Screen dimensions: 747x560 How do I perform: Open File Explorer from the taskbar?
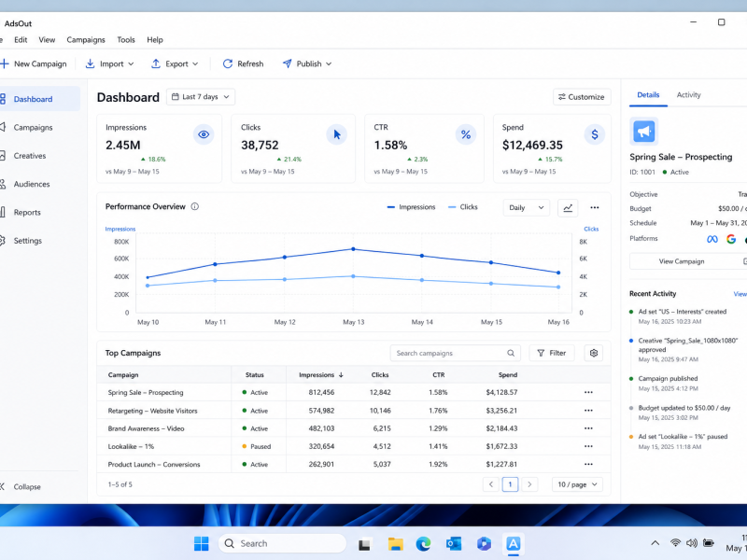coord(395,543)
